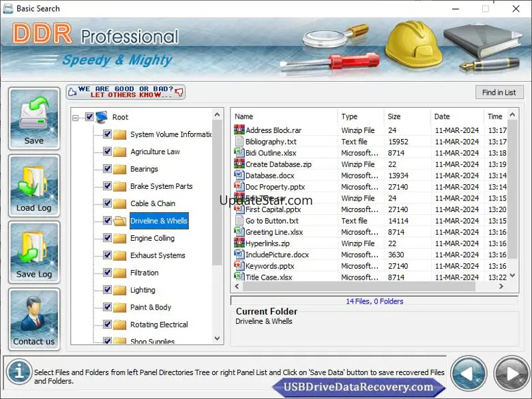Go to the previous step arrow
532x399 pixels.
469,373
